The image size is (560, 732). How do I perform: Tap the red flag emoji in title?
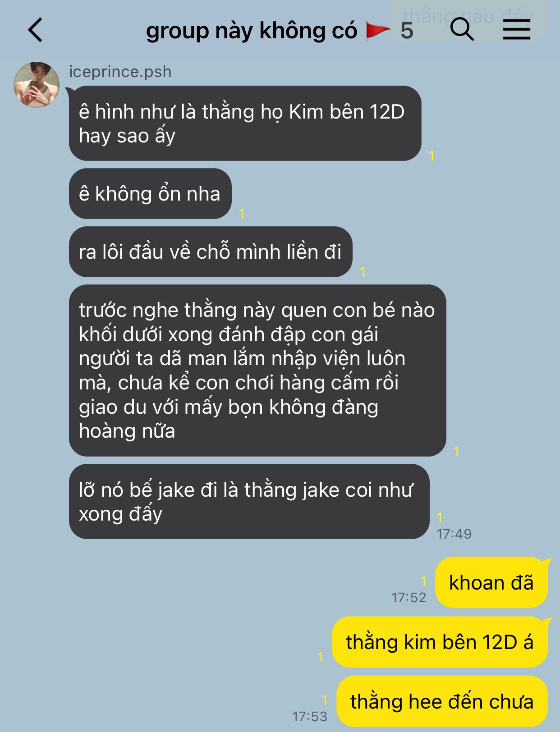point(377,31)
